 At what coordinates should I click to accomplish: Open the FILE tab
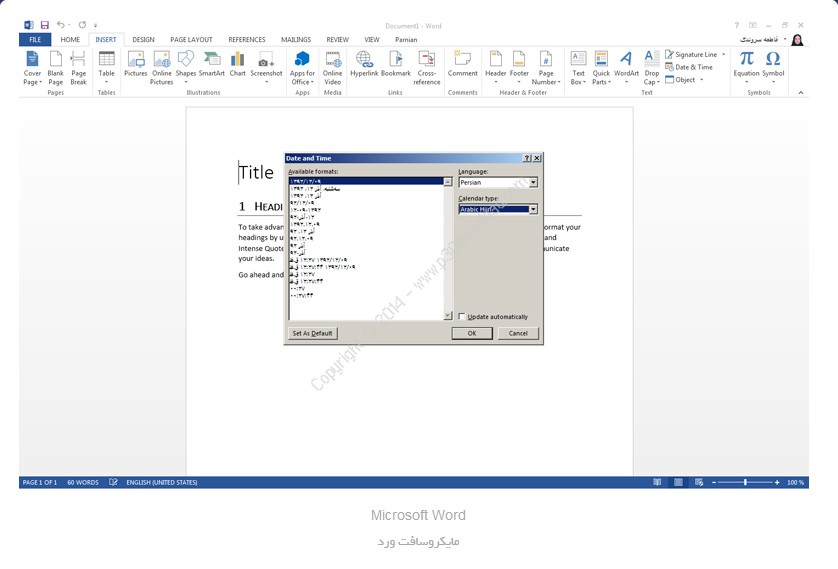coord(35,40)
